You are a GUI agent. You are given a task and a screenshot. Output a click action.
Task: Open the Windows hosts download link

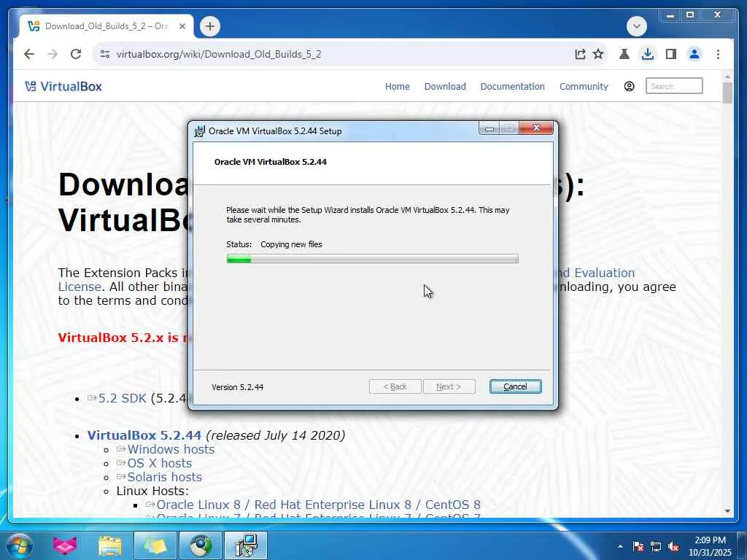pyautogui.click(x=171, y=449)
